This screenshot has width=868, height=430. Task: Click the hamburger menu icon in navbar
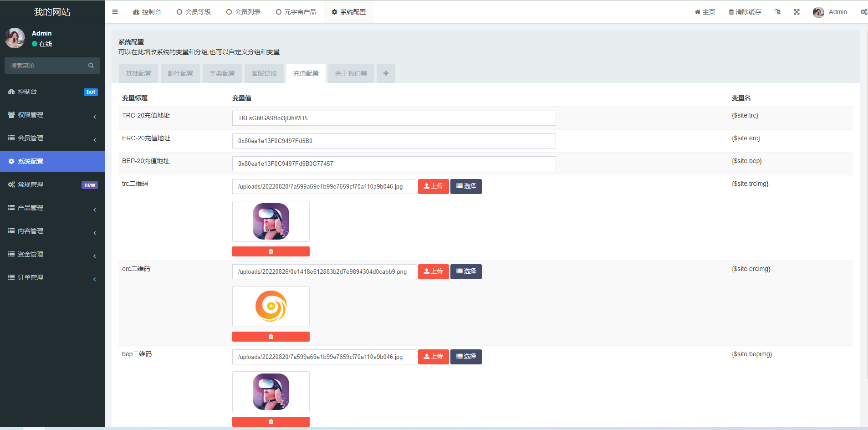[115, 11]
